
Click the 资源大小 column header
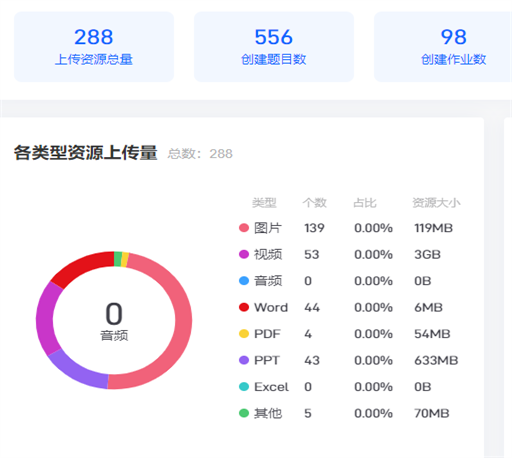point(436,203)
